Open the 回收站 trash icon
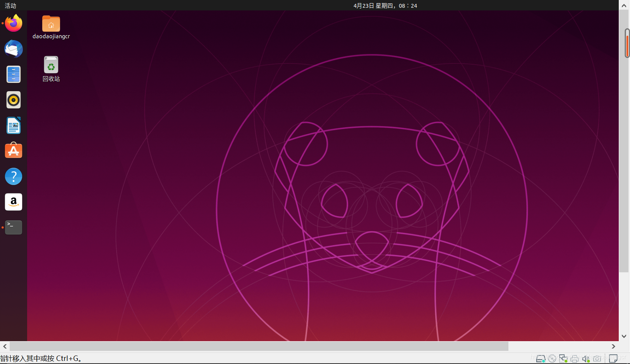The height and width of the screenshot is (364, 630). click(51, 69)
